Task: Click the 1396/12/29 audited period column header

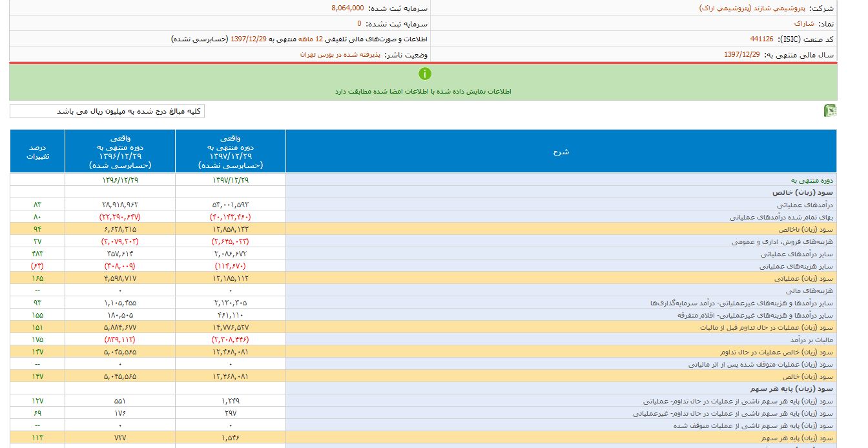Action: click(x=119, y=152)
